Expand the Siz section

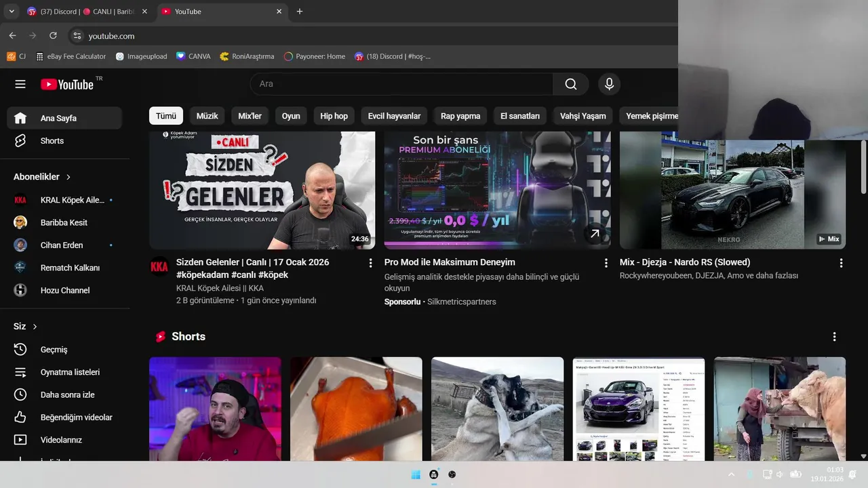(x=26, y=327)
